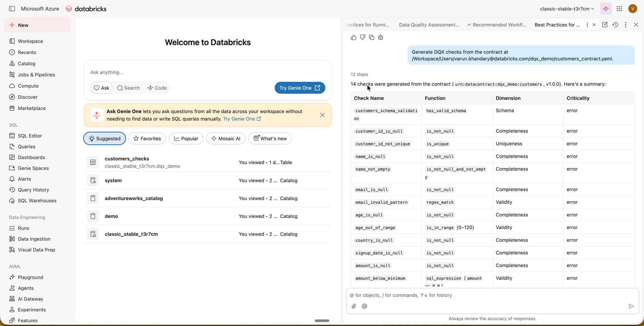Copy the assistant response
Viewport: 644px width, 326px height.
(x=372, y=37)
